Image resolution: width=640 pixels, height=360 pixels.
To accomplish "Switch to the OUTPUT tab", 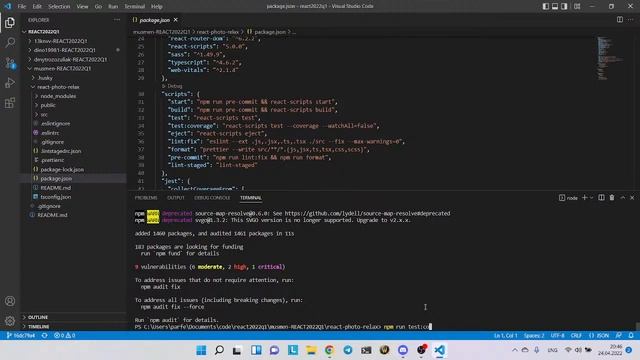I will [x=176, y=198].
